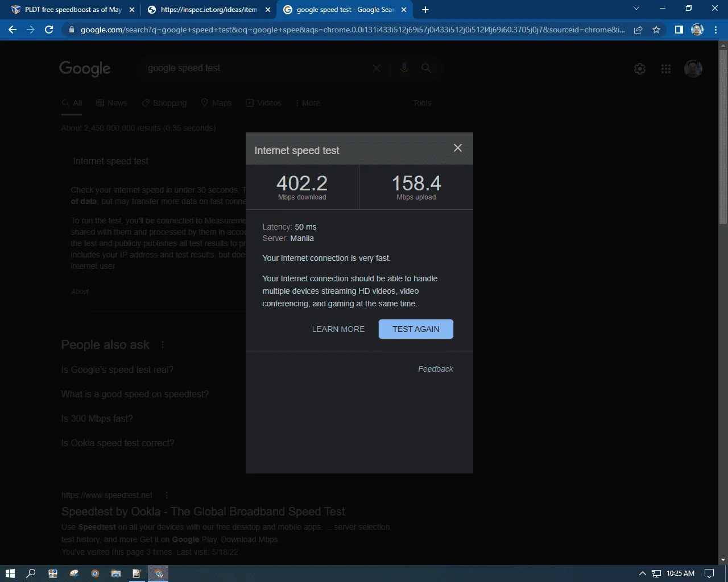The height and width of the screenshot is (582, 728).
Task: Click the active Chrome taskbar icon
Action: point(158,573)
